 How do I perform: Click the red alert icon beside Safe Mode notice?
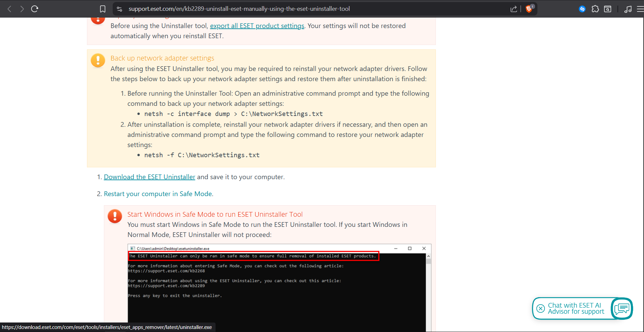pyautogui.click(x=115, y=216)
